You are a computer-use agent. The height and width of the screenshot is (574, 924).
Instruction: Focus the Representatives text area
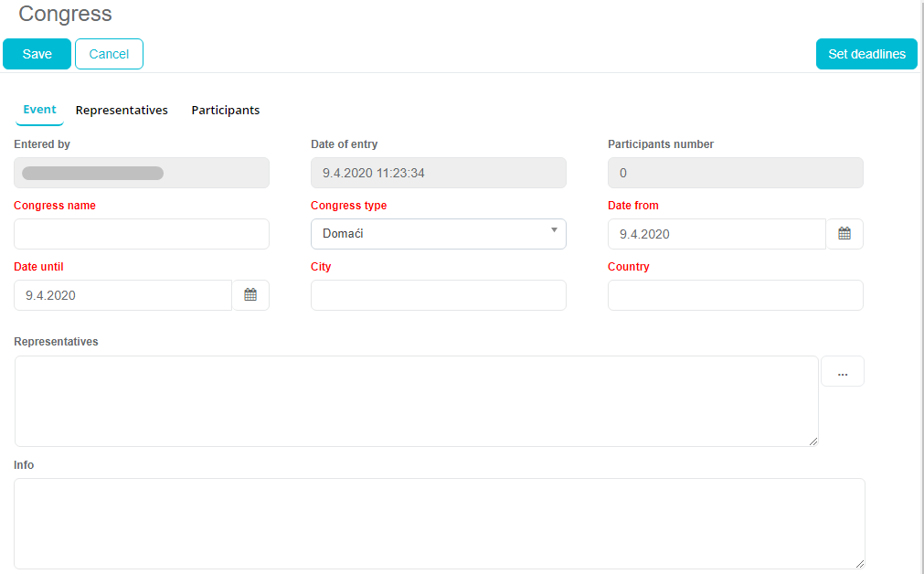(416, 401)
